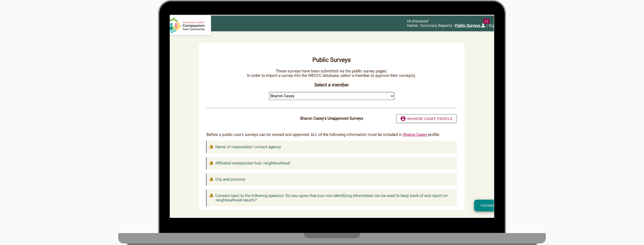Click the Affiliated compassion hub/neighbourhood notice
Screen dimensions: 644x245
pyautogui.click(x=252, y=163)
